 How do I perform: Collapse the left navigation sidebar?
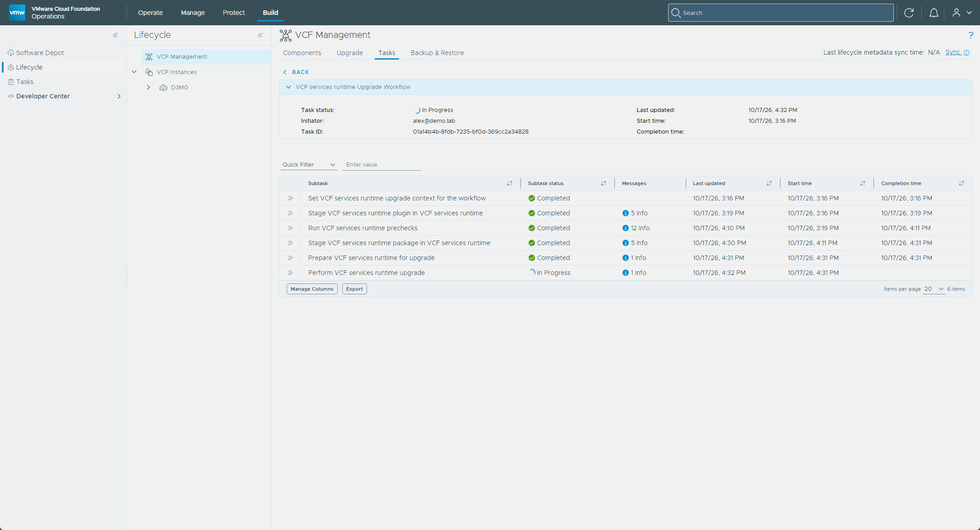pyautogui.click(x=116, y=35)
